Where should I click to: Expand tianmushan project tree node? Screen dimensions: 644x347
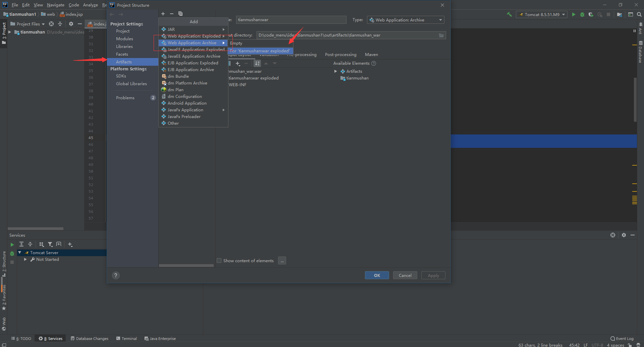coord(10,32)
